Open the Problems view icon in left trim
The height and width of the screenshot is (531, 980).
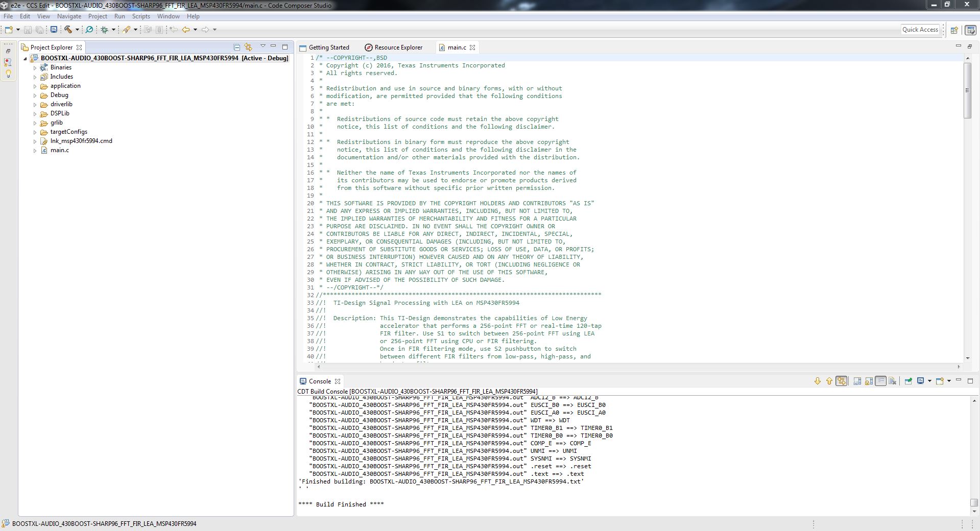coord(8,62)
